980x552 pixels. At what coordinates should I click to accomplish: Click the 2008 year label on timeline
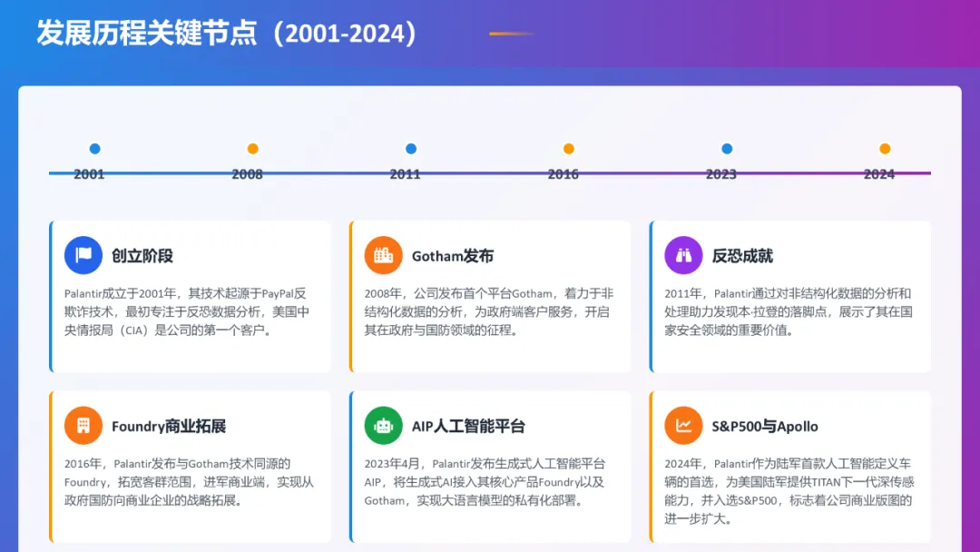[x=248, y=174]
